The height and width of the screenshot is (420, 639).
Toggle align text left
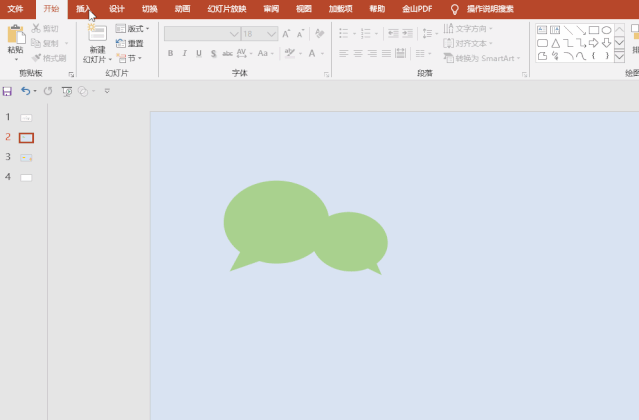344,53
